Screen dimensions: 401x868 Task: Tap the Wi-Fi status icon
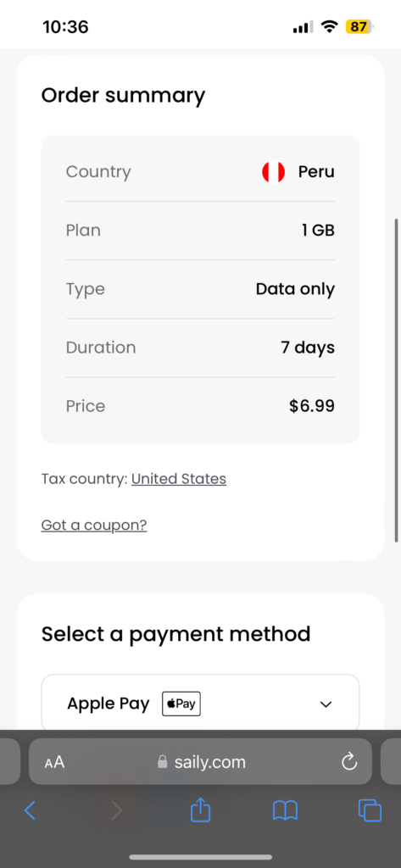330,26
